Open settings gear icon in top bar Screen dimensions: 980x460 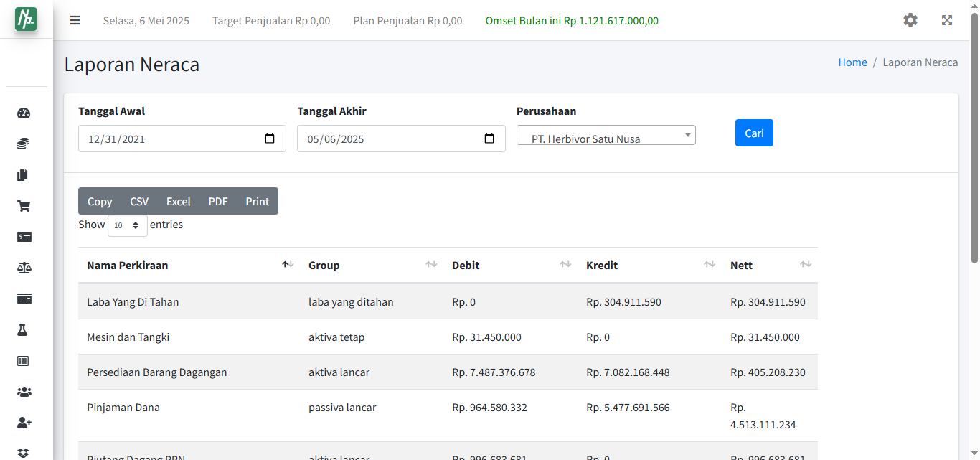tap(910, 21)
